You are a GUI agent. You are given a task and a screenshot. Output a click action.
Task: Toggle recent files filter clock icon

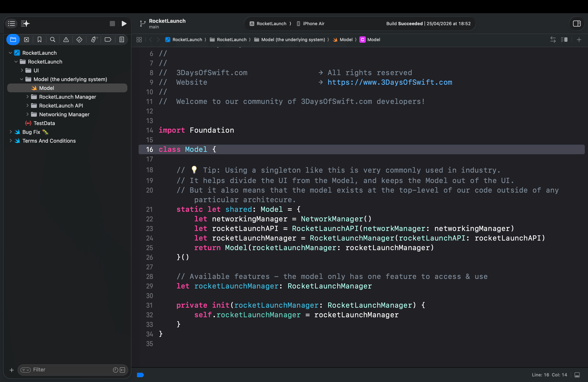115,370
